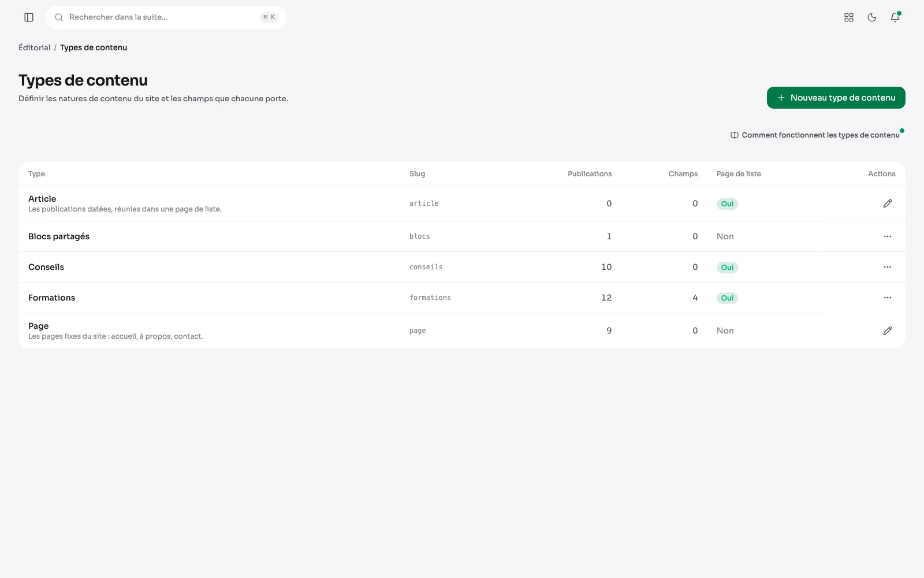Click the Types de contenu breadcrumb
The image size is (924, 578).
pos(94,47)
